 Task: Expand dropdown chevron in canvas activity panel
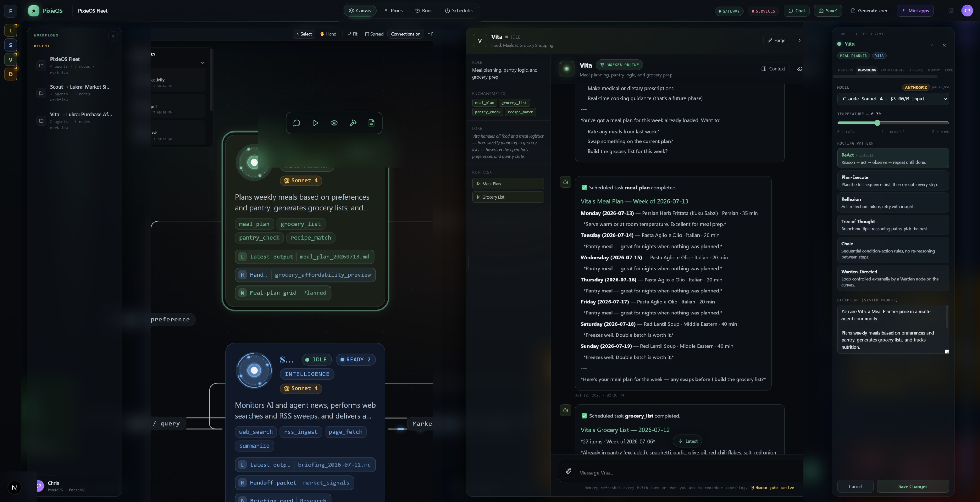click(x=202, y=63)
